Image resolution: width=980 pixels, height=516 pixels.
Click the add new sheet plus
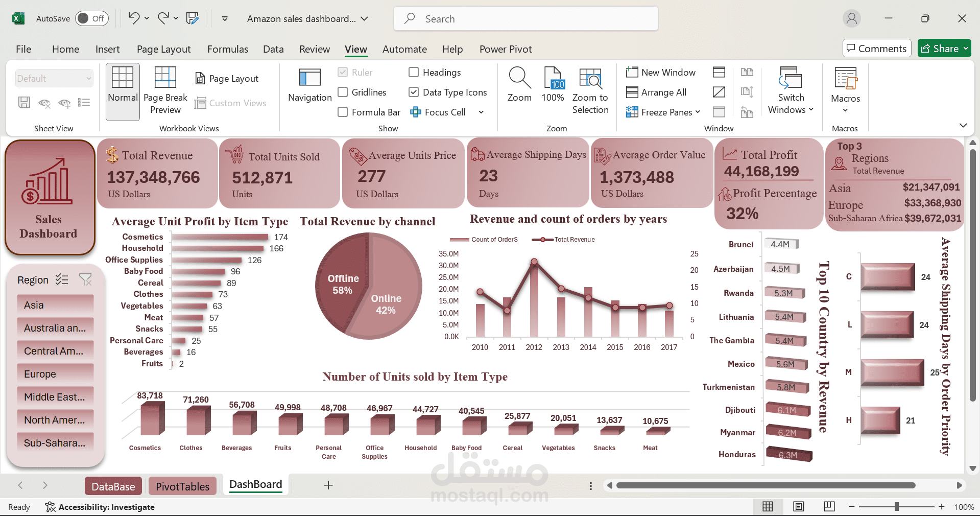(328, 485)
